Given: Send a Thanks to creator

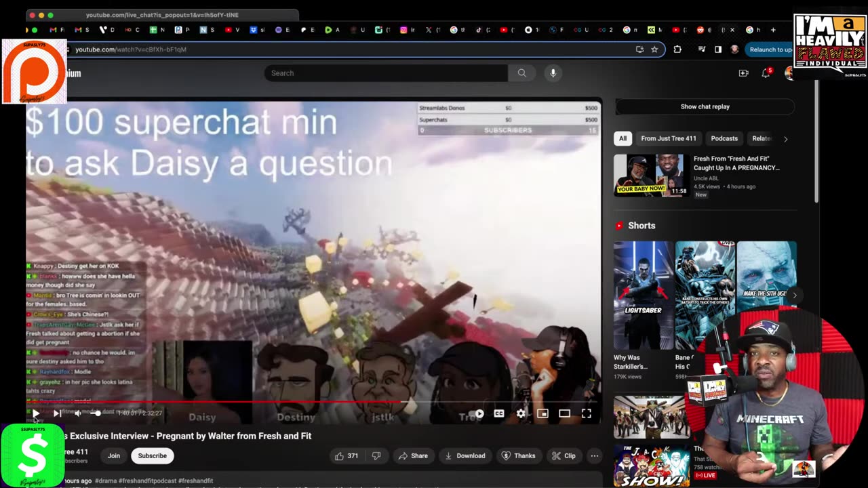Looking at the screenshot, I should [x=518, y=456].
